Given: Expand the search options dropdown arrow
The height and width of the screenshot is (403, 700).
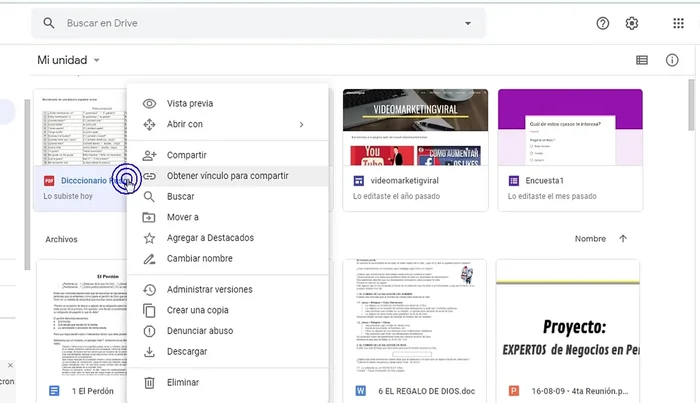Looking at the screenshot, I should tap(467, 23).
